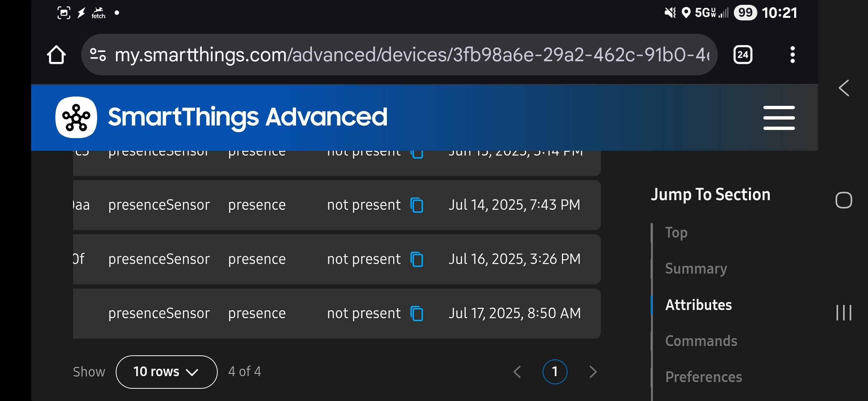
Task: Go to previous page of attributes table
Action: 517,372
